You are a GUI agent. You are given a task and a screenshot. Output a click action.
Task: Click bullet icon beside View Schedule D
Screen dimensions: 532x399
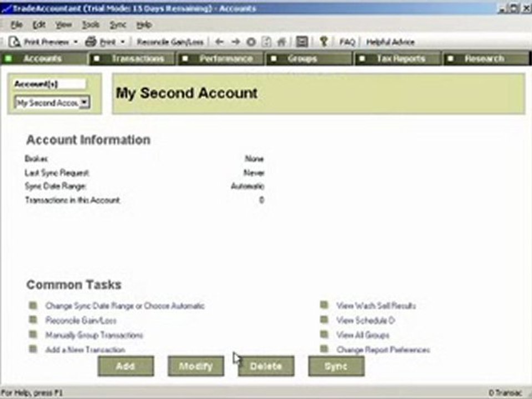click(324, 320)
